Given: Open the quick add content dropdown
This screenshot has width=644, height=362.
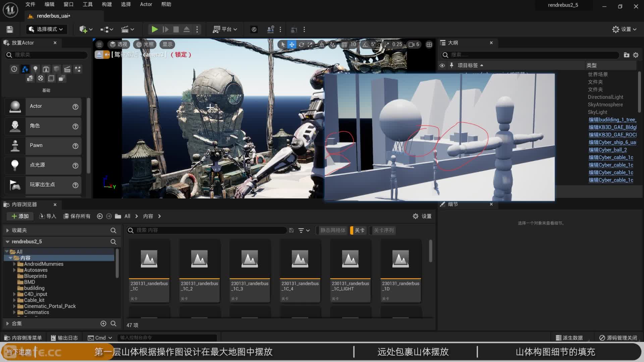Looking at the screenshot, I should coord(86,29).
